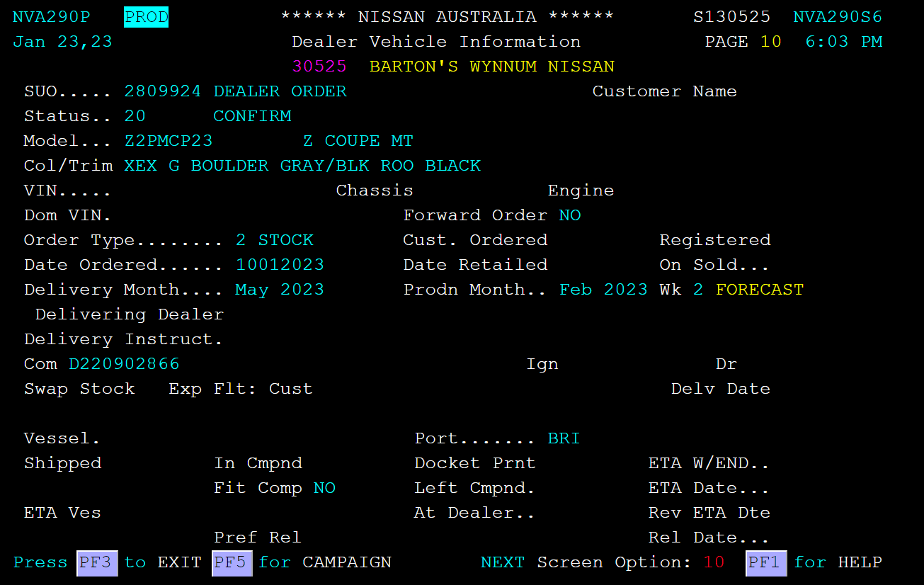
Task: Select the Port value BRI
Action: point(564,438)
